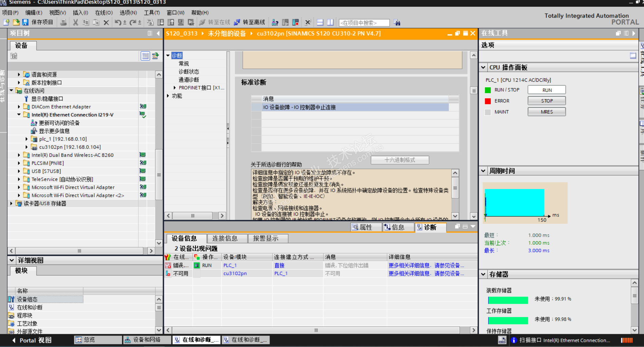Select 通道诊断 in diagnostics navigation
644x347 pixels.
(x=189, y=79)
